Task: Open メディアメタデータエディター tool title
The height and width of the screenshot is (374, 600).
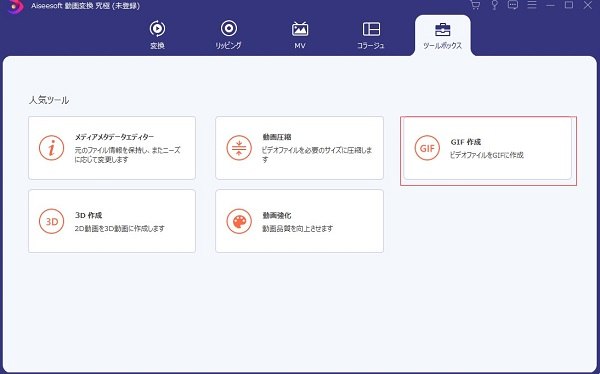Action: pyautogui.click(x=114, y=137)
